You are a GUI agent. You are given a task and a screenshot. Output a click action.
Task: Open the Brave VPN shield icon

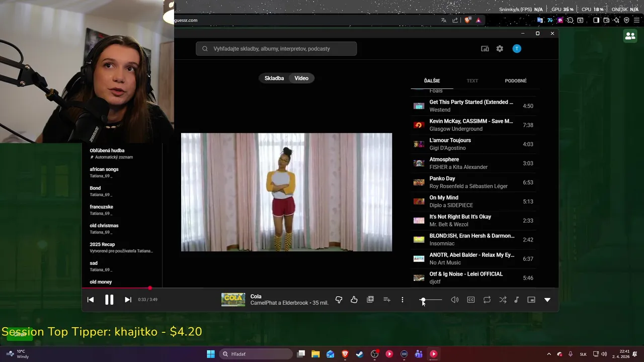[626, 20]
